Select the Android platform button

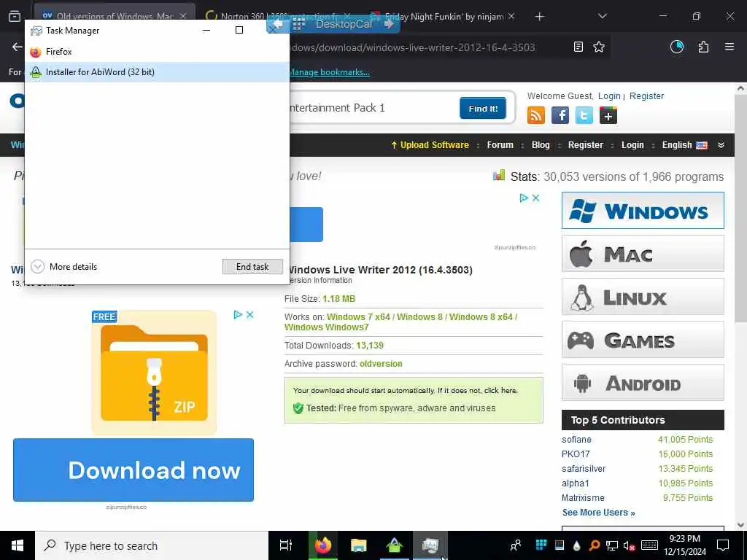pyautogui.click(x=643, y=382)
